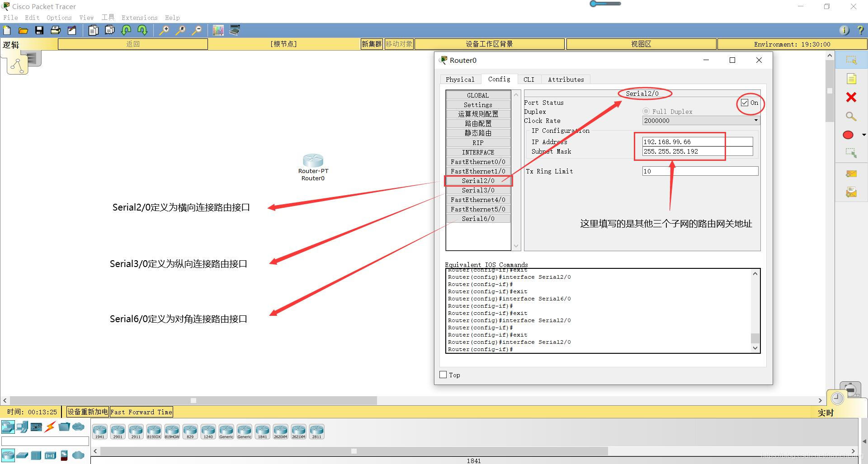Open the Options menu
868x464 pixels.
click(x=59, y=18)
